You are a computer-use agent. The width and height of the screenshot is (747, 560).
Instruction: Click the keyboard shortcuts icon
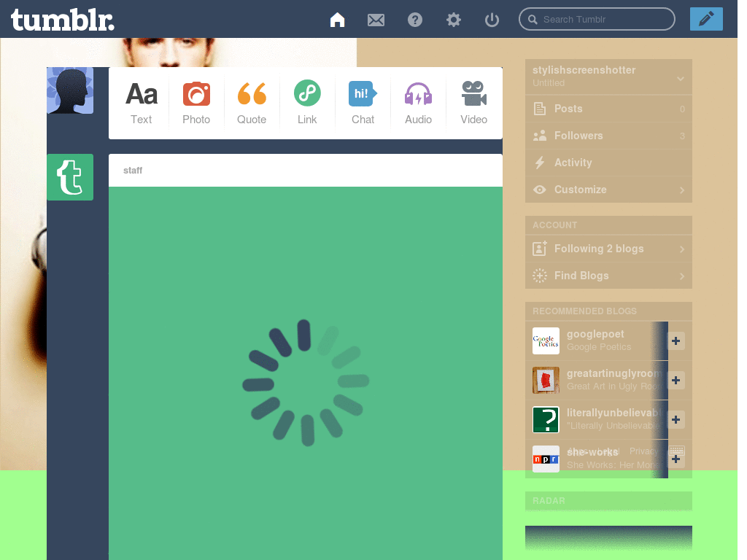(676, 450)
